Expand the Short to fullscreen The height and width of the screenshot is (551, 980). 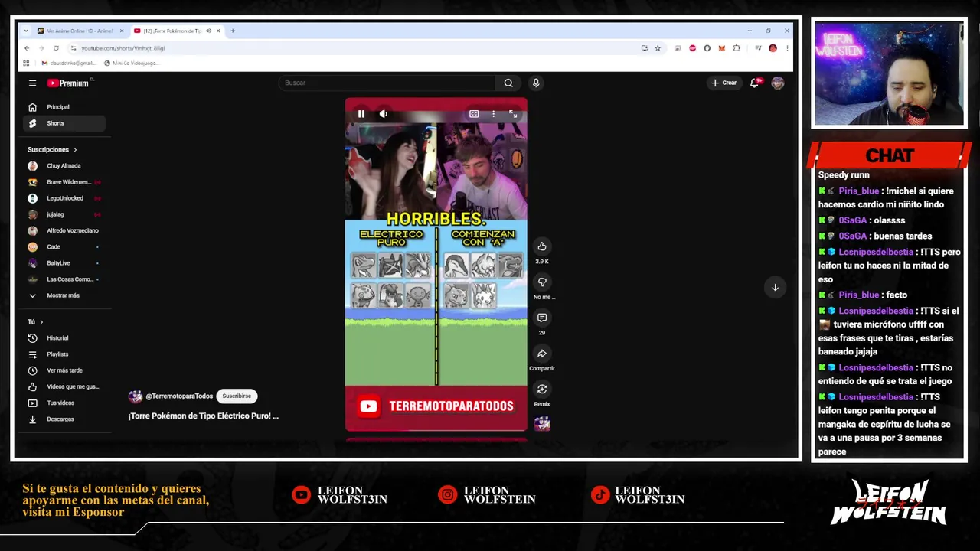click(x=513, y=114)
